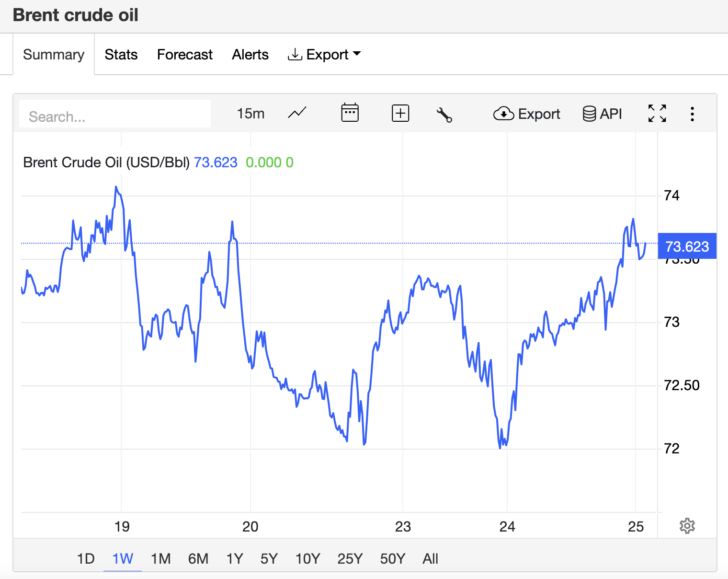
Task: Click the 20 date axis label
Action: click(250, 527)
